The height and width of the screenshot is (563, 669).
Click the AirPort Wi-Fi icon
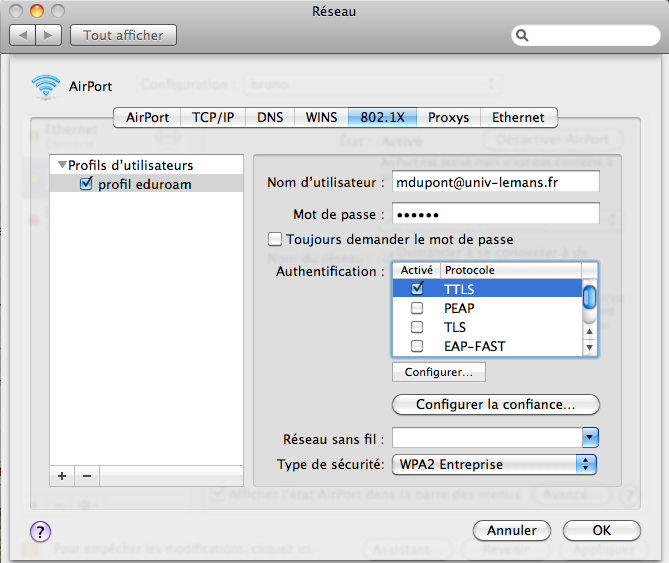(46, 87)
